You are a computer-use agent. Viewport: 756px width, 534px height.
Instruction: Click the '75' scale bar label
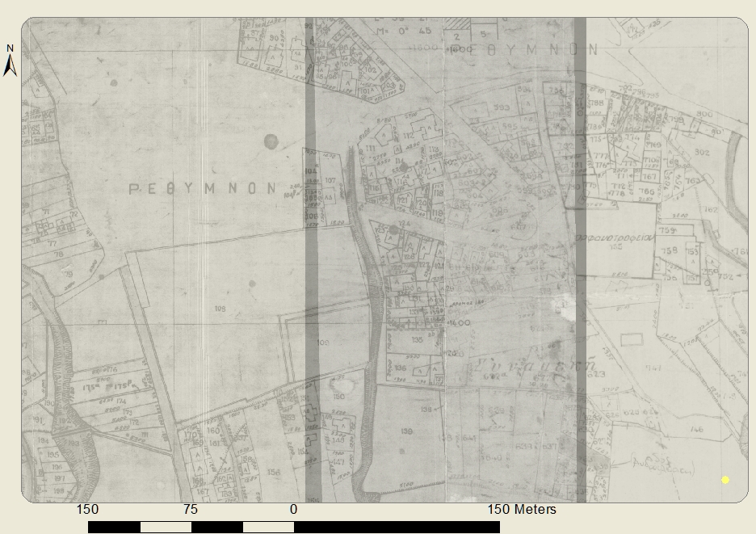[x=190, y=510]
